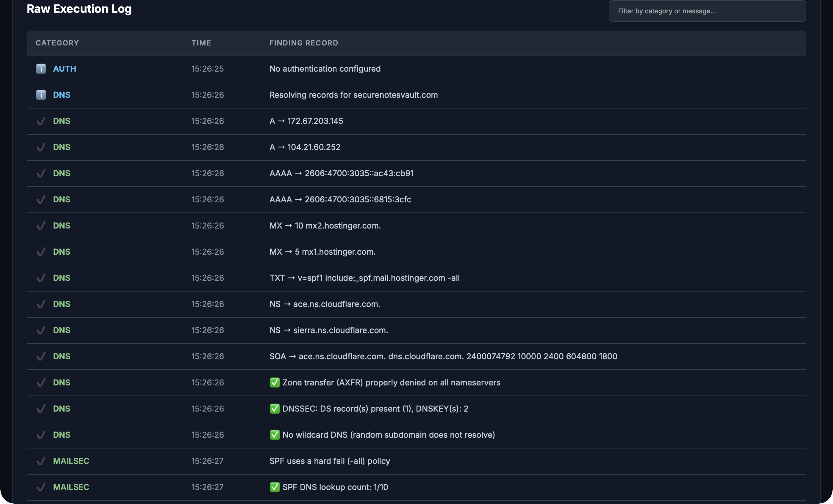Select the green check beside DNSSEC finding
This screenshot has width=833, height=504.
coord(275,408)
